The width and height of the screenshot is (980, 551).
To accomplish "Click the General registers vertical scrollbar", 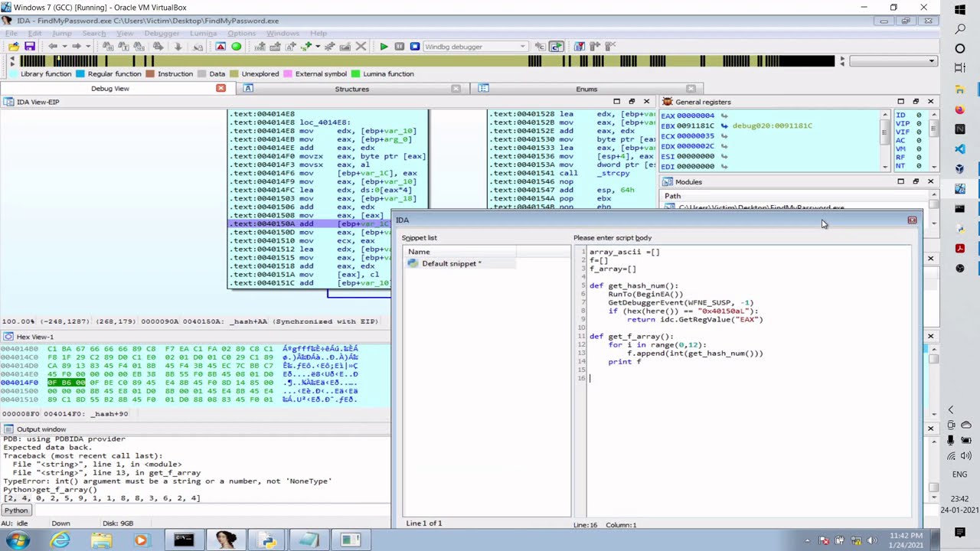I will [885, 141].
